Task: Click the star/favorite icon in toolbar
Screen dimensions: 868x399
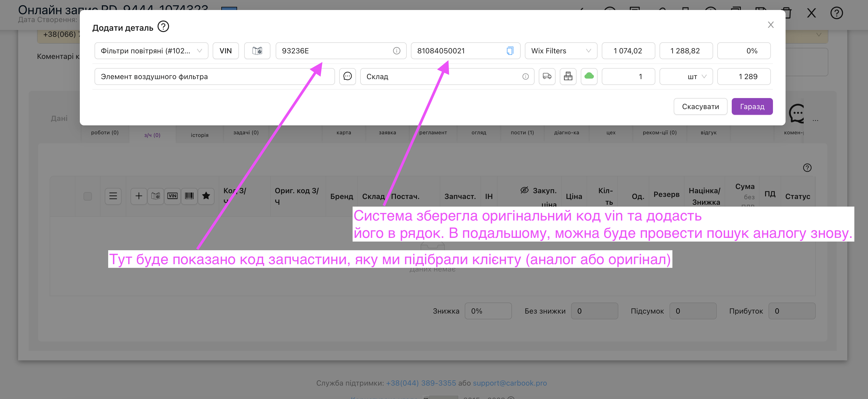Action: tap(205, 196)
